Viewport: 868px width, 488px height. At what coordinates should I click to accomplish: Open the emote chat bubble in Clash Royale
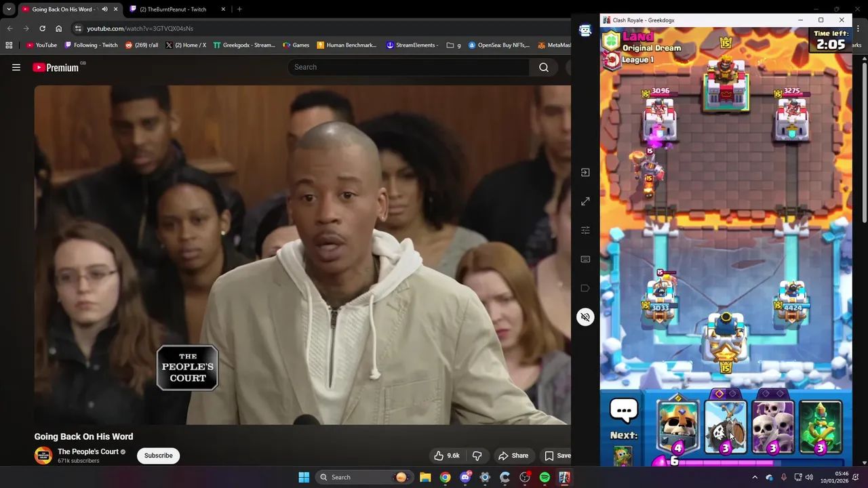623,410
